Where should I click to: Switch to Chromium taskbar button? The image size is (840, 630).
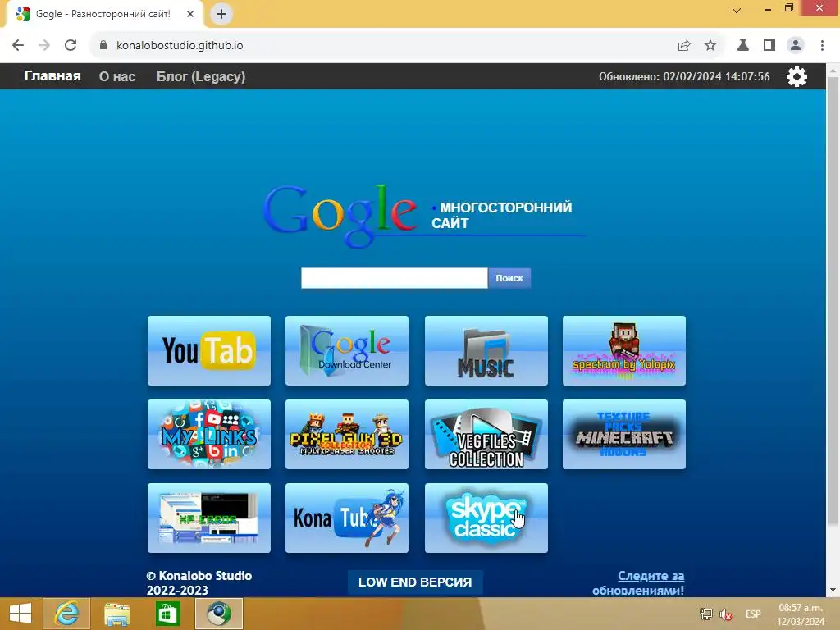(218, 614)
